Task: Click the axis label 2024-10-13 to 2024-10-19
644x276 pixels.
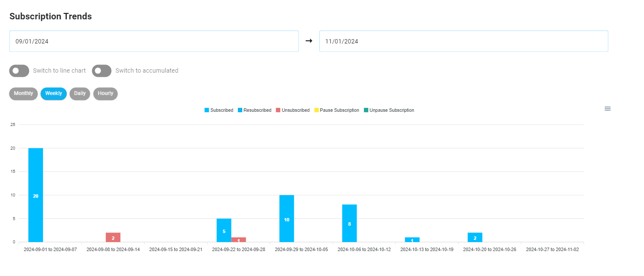Action: [427, 249]
